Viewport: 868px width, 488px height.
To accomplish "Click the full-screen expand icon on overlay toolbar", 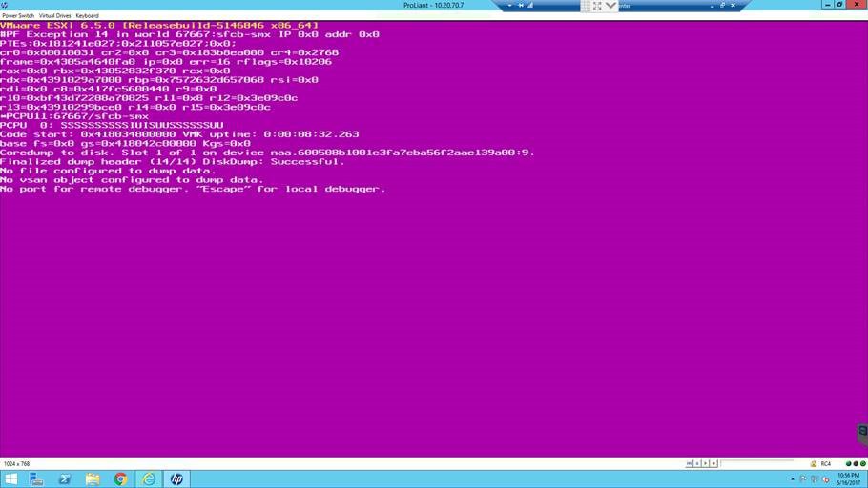I will coord(597,6).
